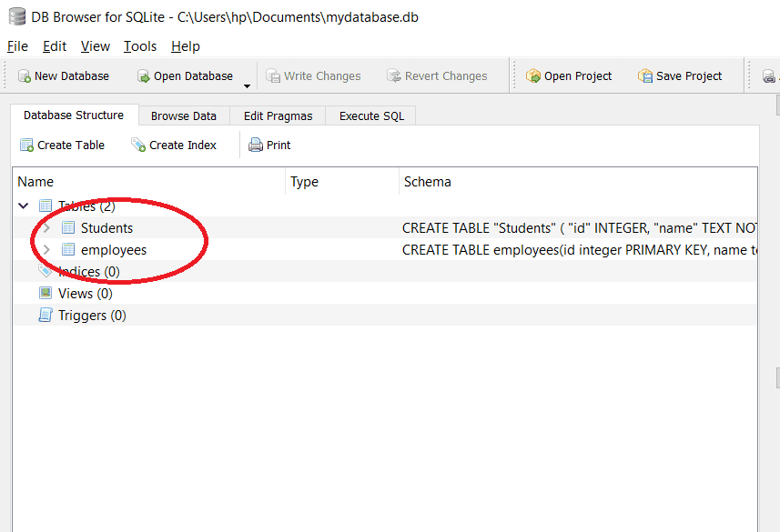Click the CREATE TABLE employees schema text
Viewport: 780px width, 532px height.
click(x=579, y=249)
